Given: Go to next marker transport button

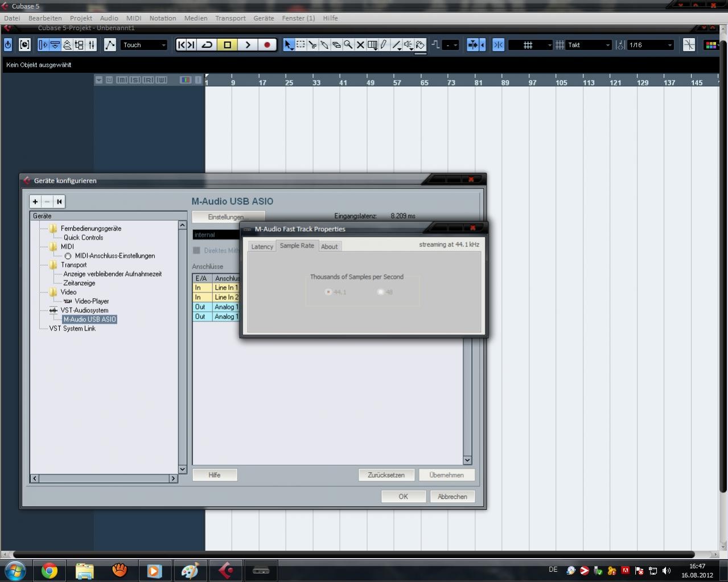Looking at the screenshot, I should [x=192, y=45].
